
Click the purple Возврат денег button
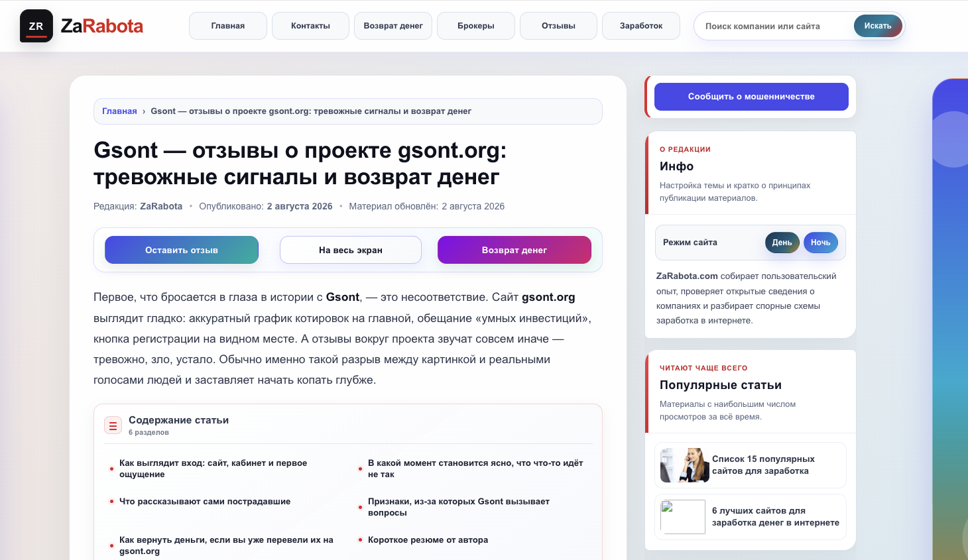[x=514, y=250]
